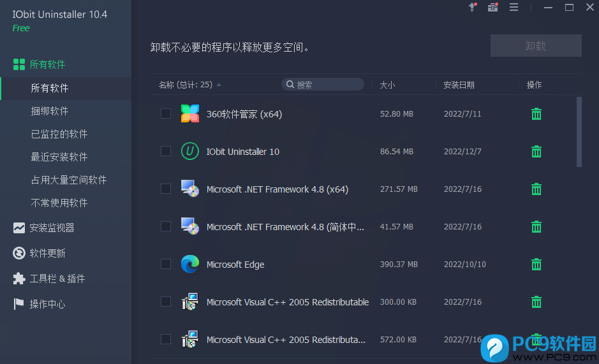This screenshot has width=599, height=364.
Task: Click the IObit Uninstaller 10 program name
Action: 243,152
